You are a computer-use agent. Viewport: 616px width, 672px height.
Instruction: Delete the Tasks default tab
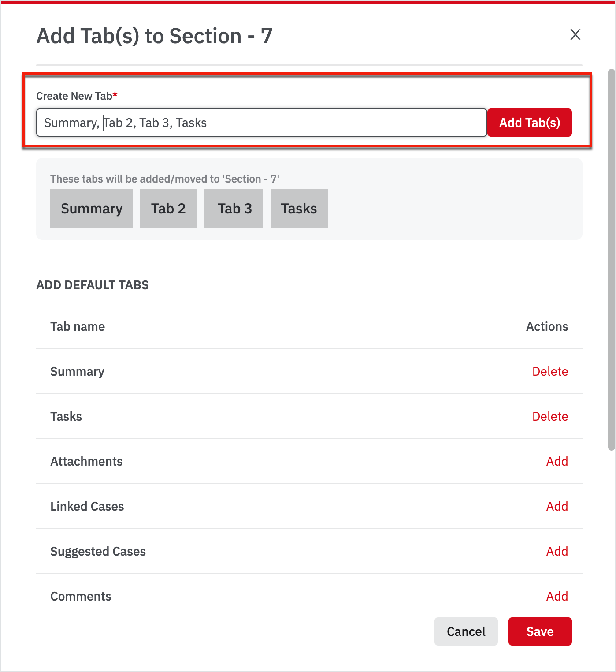550,416
